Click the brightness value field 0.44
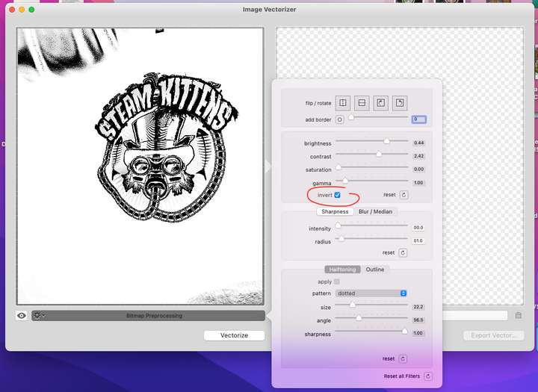Viewport: 538px width, 392px height. tap(419, 143)
